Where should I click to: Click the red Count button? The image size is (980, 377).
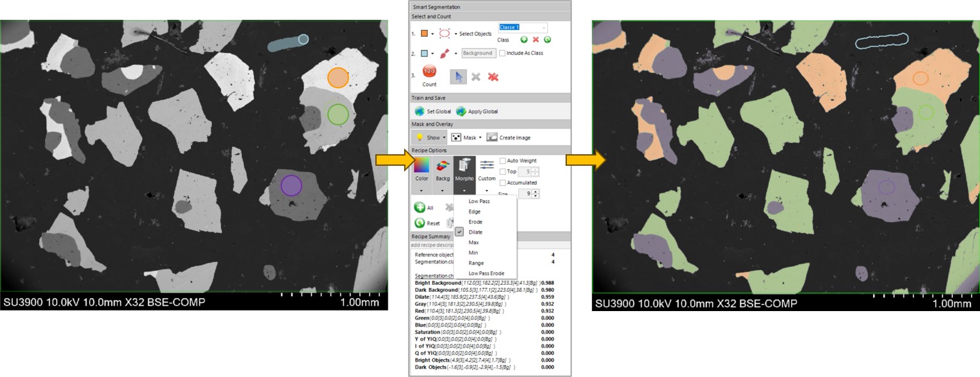click(429, 72)
